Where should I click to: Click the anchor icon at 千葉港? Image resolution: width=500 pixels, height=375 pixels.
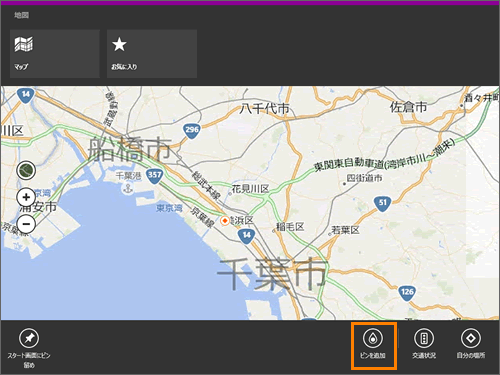click(127, 189)
